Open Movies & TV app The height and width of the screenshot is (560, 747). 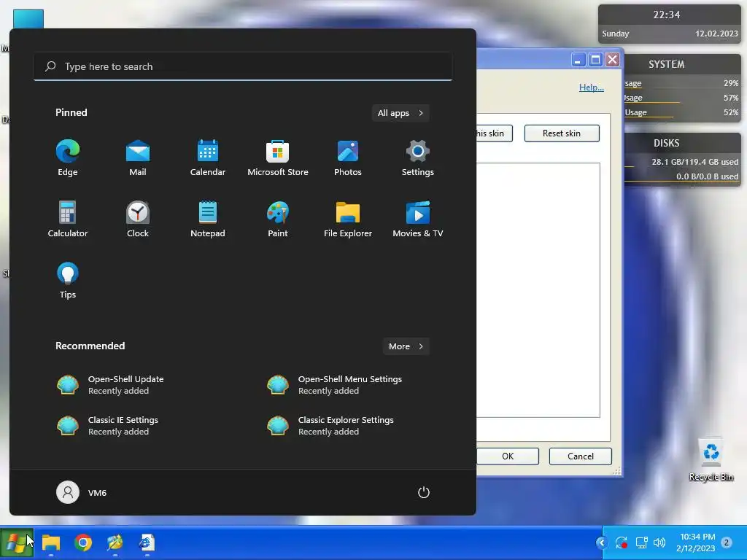[x=418, y=219]
